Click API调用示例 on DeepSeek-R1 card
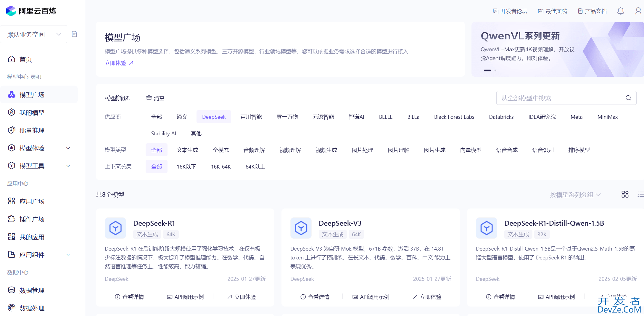Viewport: 644px width, 316px height. (x=185, y=297)
